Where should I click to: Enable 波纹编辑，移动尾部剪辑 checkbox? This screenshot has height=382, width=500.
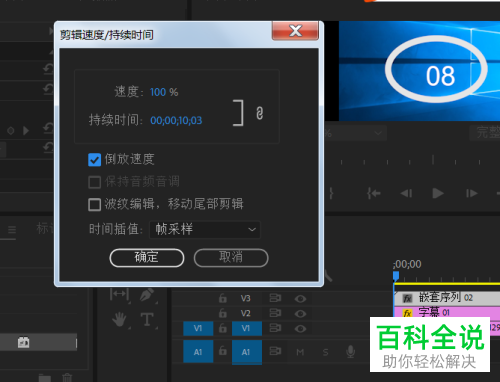point(95,205)
